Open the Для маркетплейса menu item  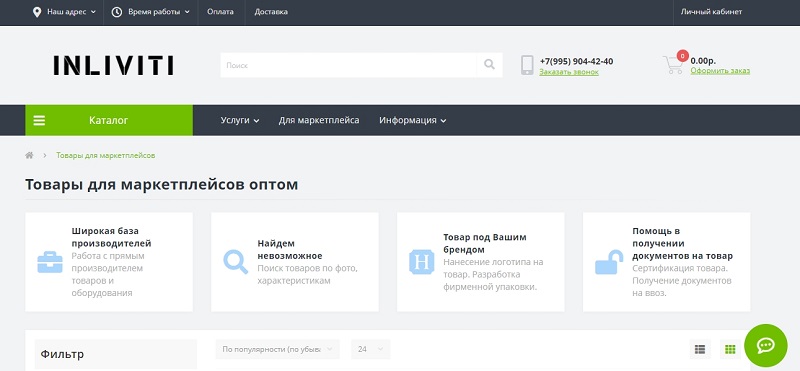click(x=319, y=120)
